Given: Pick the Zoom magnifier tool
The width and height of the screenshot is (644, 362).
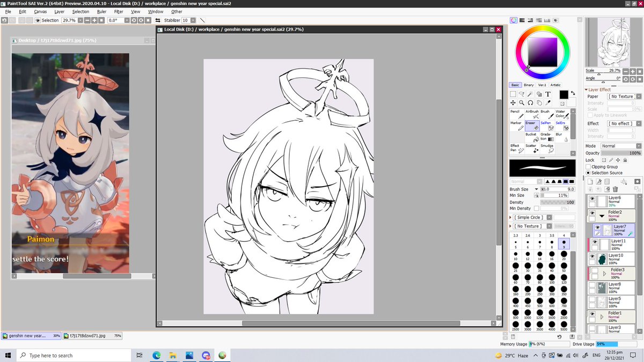Looking at the screenshot, I should [522, 102].
